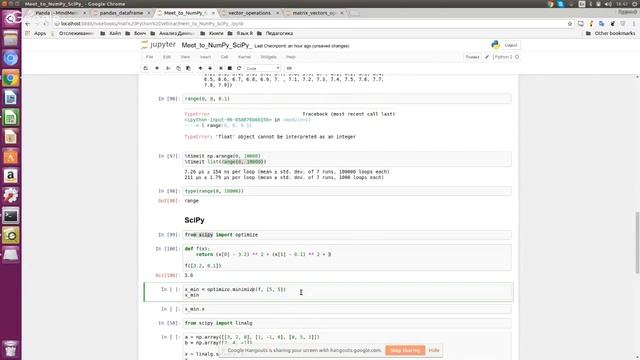
Task: Open the Книги bookmark folder
Action: pos(212,33)
